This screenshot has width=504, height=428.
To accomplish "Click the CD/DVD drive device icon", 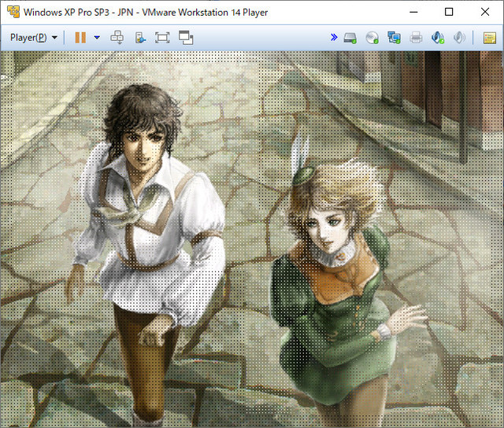I will point(372,38).
